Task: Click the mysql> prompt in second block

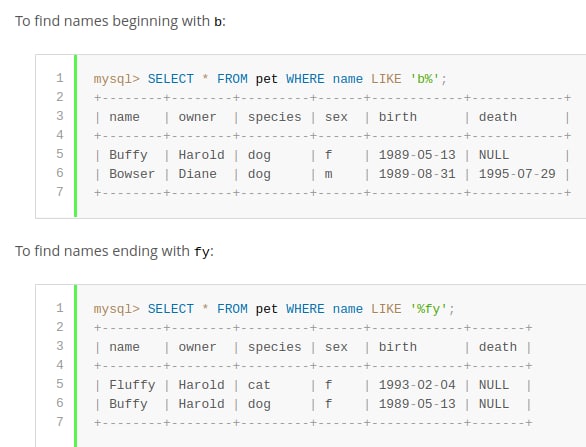Action: (117, 310)
